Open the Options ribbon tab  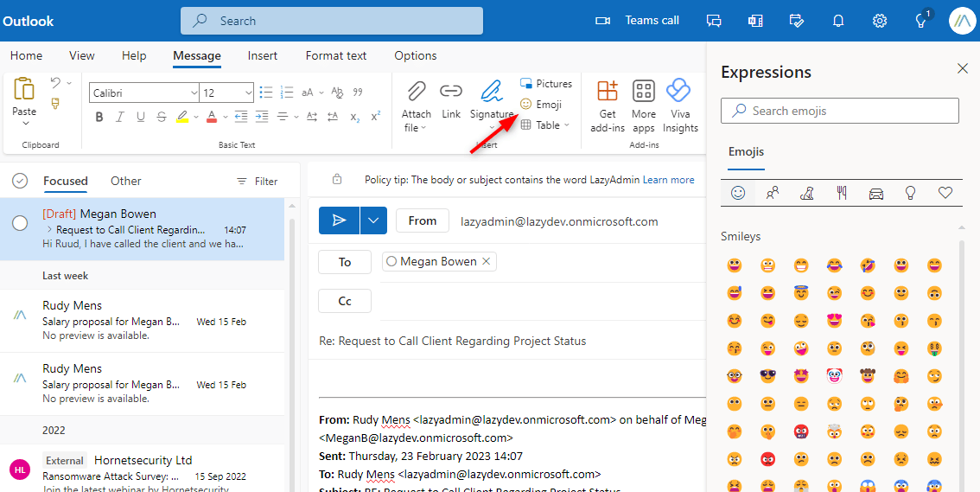pos(415,55)
